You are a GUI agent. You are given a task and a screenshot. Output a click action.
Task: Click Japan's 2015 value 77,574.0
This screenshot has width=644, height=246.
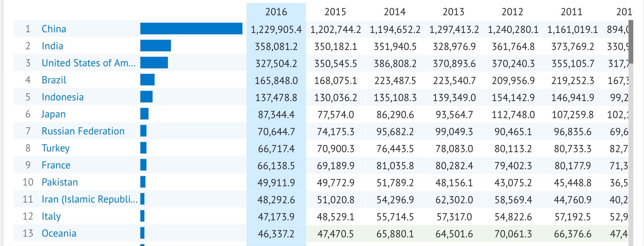pyautogui.click(x=335, y=115)
